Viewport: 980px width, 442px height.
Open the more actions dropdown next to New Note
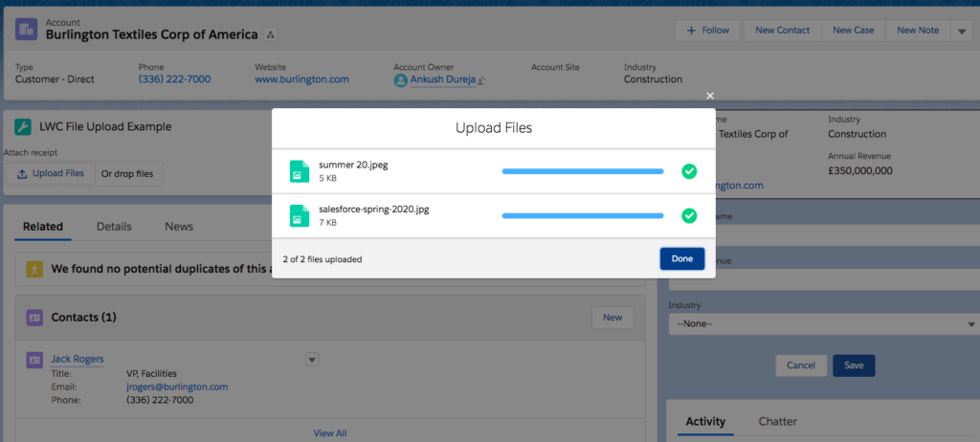point(961,30)
